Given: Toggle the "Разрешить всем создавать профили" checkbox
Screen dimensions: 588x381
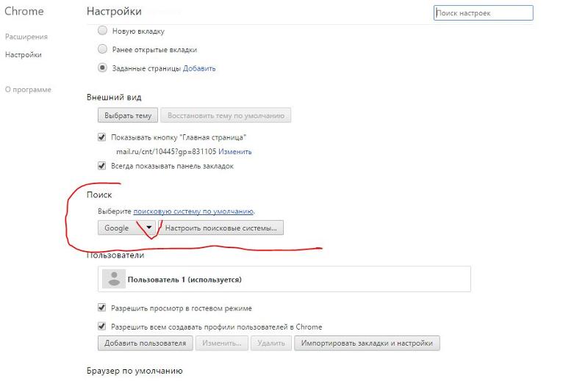Looking at the screenshot, I should click(x=102, y=327).
